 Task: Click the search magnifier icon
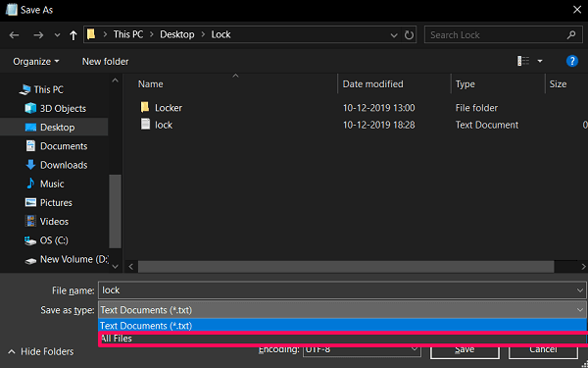(x=571, y=35)
